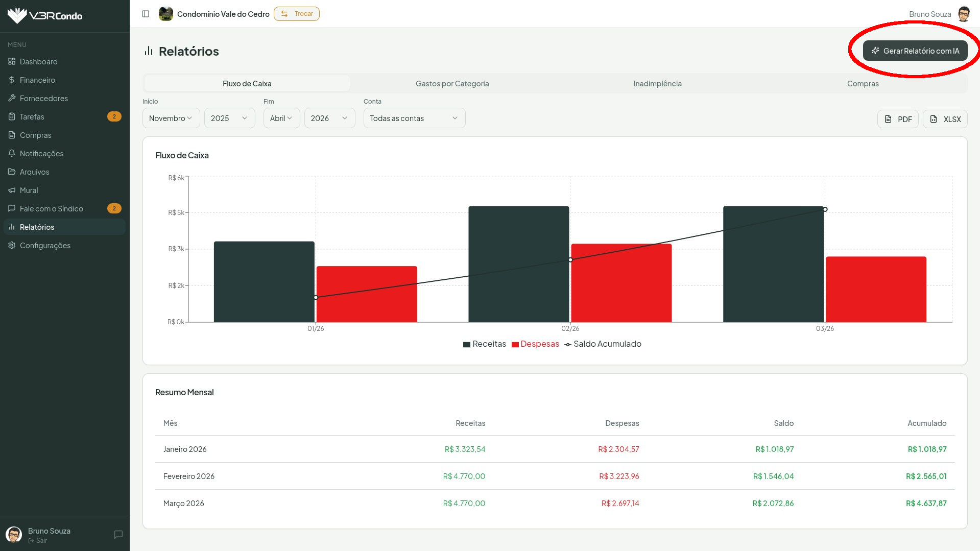Switch to the Gastos por Categoria tab
980x551 pixels.
452,84
